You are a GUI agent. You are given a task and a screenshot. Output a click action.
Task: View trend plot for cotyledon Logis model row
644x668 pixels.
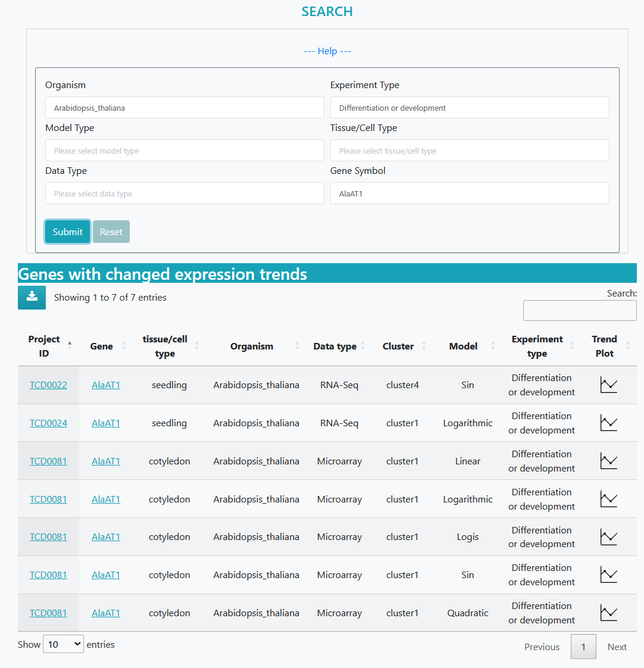click(x=608, y=537)
